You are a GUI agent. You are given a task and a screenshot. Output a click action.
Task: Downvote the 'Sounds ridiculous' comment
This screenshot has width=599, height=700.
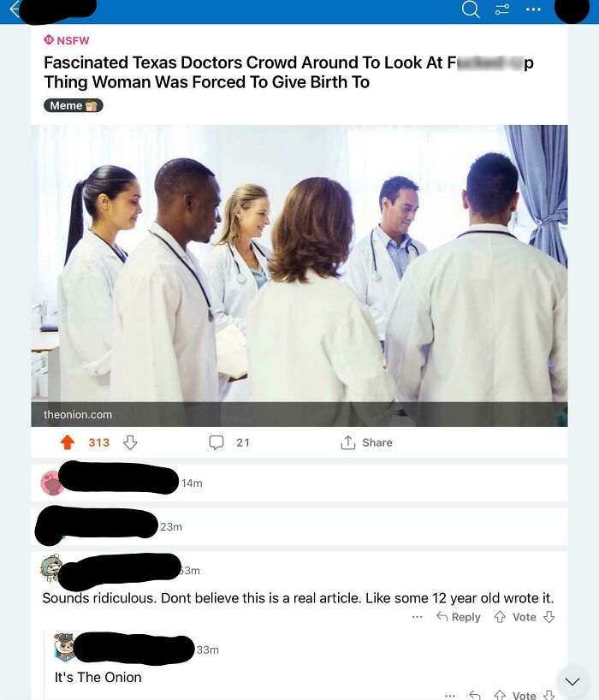pos(549,617)
